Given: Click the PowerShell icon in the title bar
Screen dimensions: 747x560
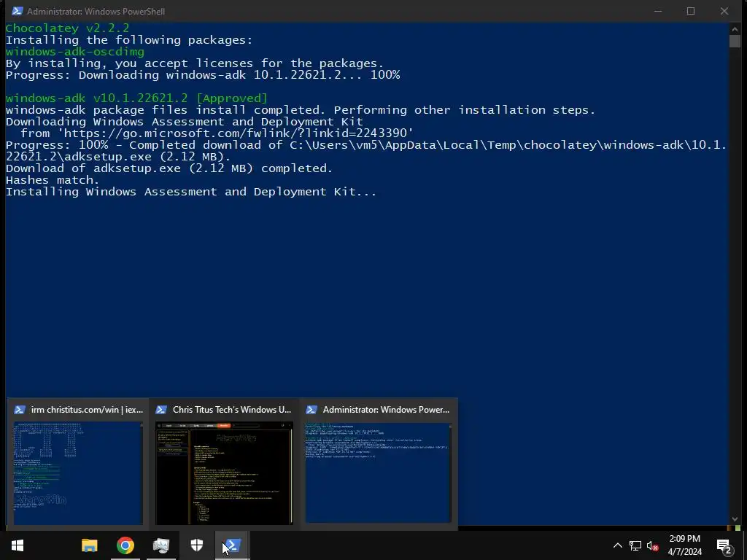Looking at the screenshot, I should [x=18, y=11].
